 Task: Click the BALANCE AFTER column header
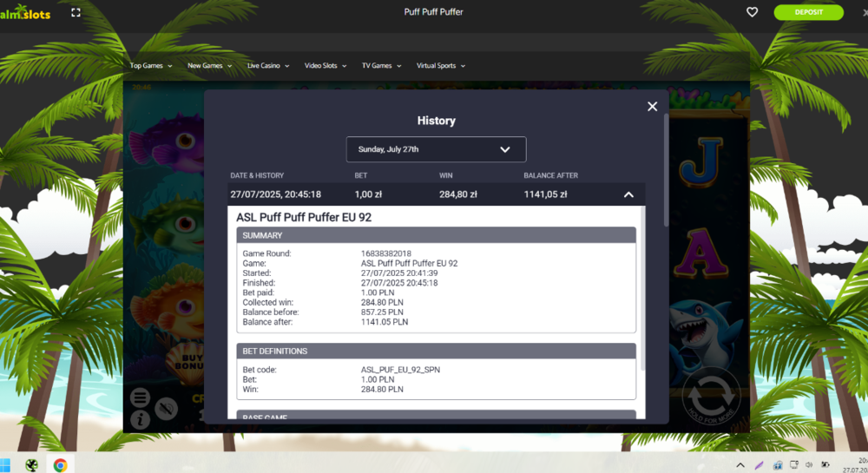(551, 175)
